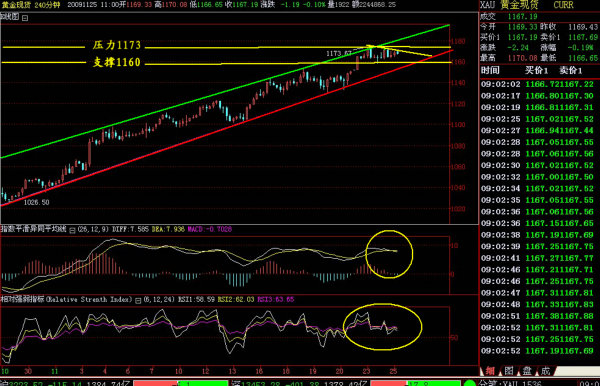This screenshot has width=600, height=386.
Task: Open the 盘 tab in quote panel
Action: pyautogui.click(x=527, y=371)
